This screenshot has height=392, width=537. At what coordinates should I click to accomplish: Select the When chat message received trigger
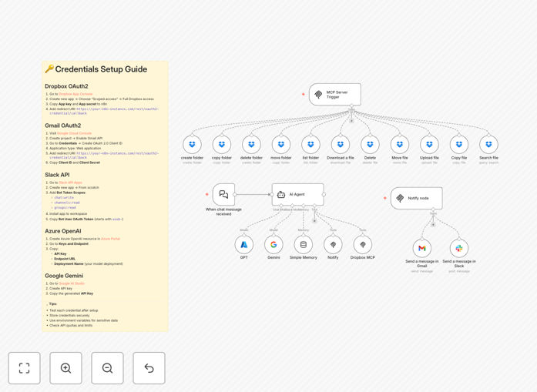point(223,194)
